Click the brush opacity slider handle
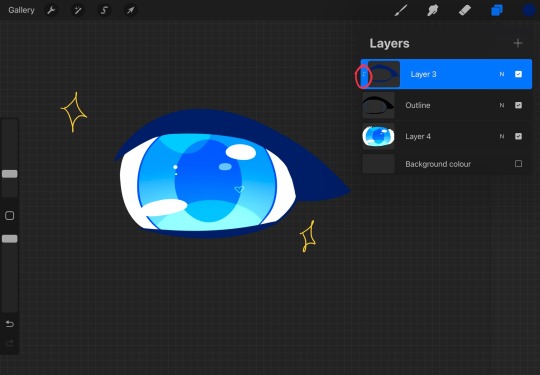 tap(10, 239)
